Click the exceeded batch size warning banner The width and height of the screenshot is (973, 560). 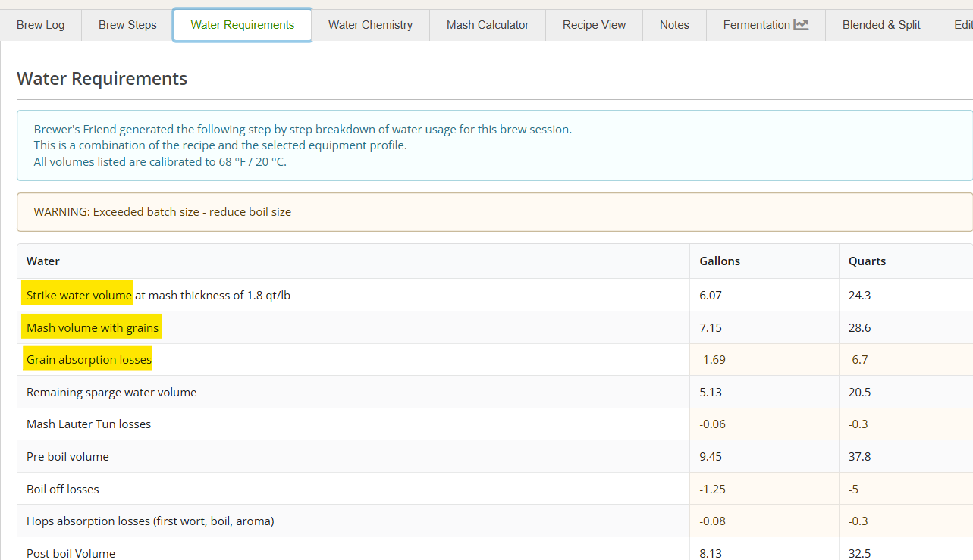[x=493, y=212]
